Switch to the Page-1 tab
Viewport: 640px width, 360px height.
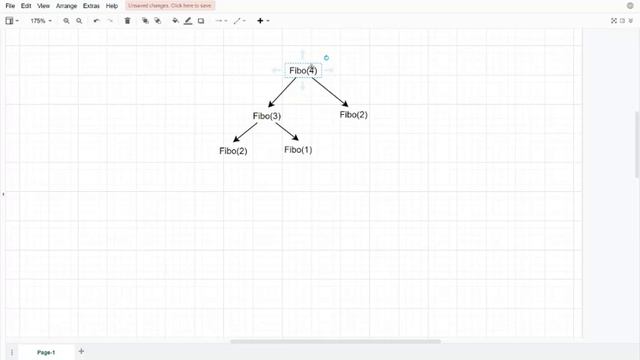pyautogui.click(x=46, y=352)
